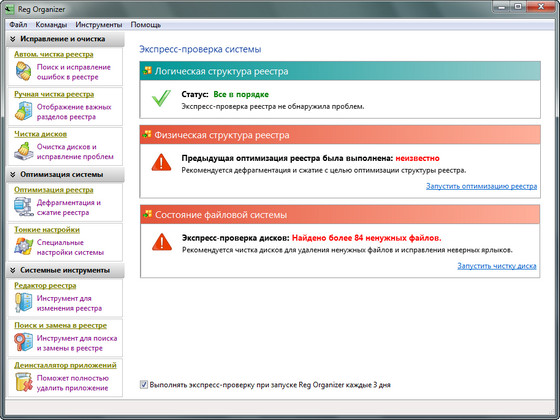560x420 pixels.
Task: Collapse the 'Оптимизация системы' section
Action: coord(13,175)
